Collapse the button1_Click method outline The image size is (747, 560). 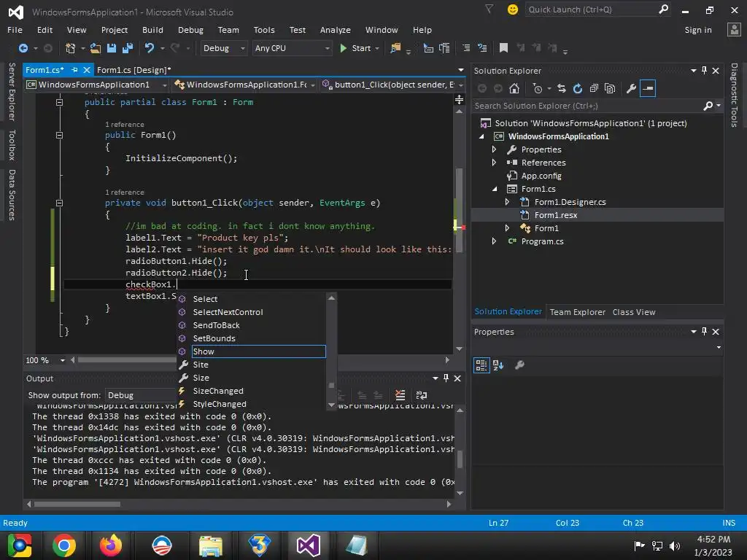60,203
